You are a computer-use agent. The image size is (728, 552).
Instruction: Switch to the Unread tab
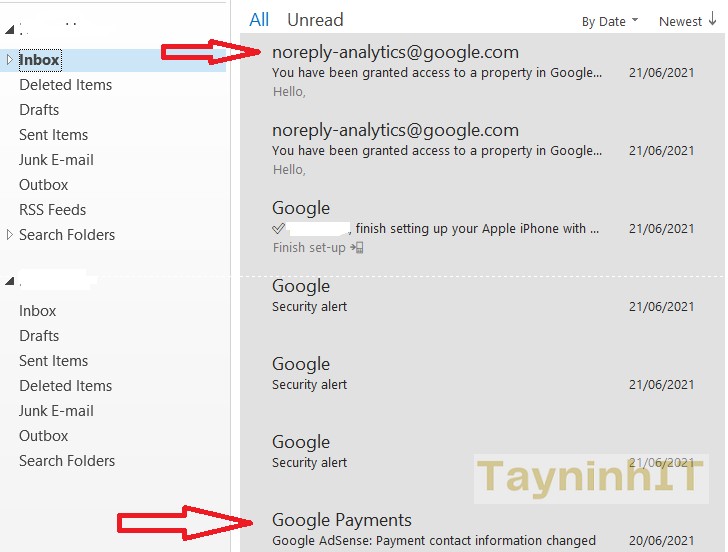(314, 20)
